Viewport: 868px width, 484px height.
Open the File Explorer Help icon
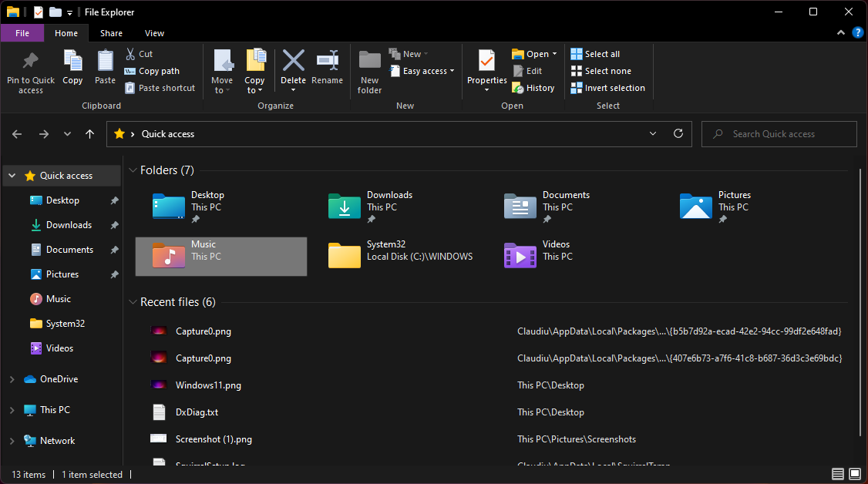[857, 32]
